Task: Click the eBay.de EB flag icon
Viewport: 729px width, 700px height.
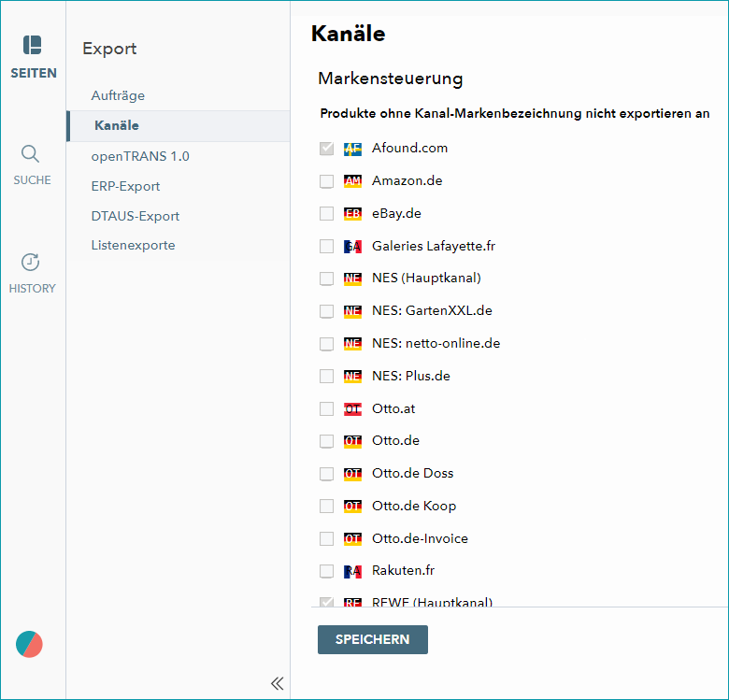Action: pyautogui.click(x=352, y=213)
